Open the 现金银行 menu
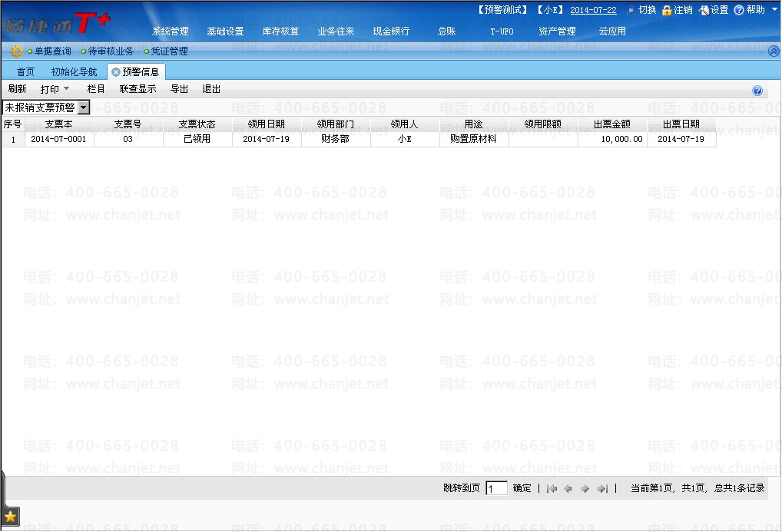782x532 pixels. pyautogui.click(x=391, y=31)
